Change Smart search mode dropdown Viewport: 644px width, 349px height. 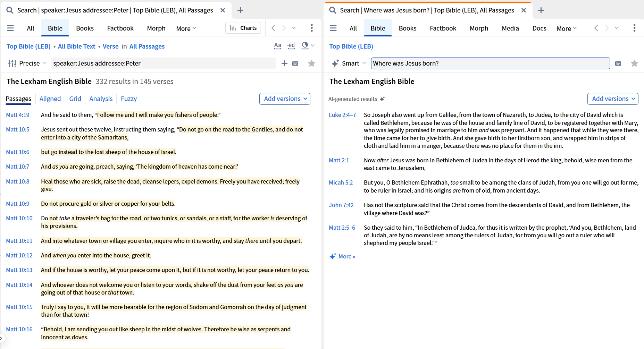pos(349,63)
